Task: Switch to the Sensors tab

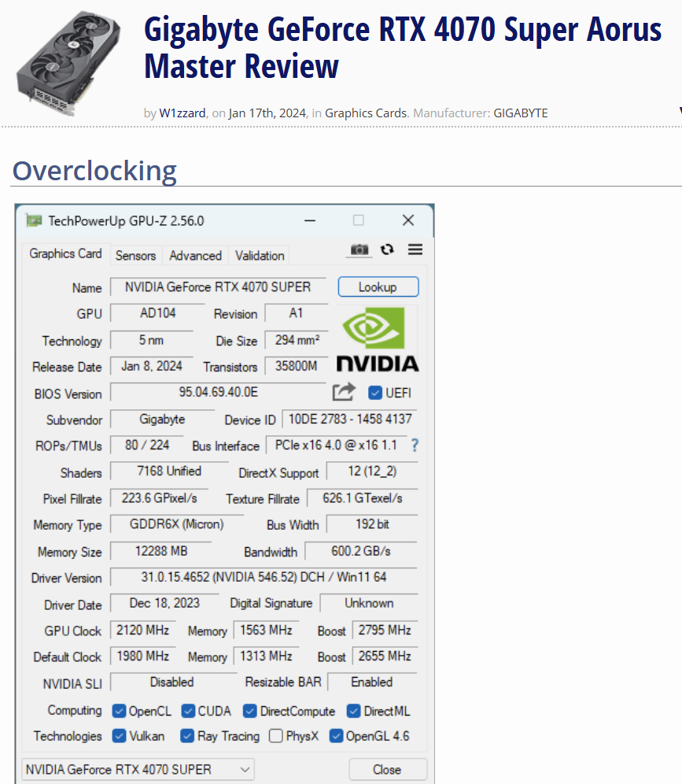Action: 135,256
